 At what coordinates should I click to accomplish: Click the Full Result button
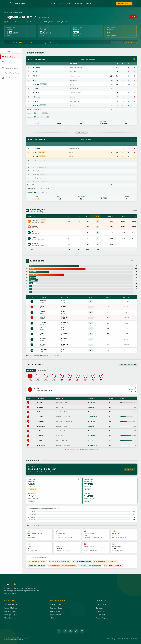tap(131, 43)
